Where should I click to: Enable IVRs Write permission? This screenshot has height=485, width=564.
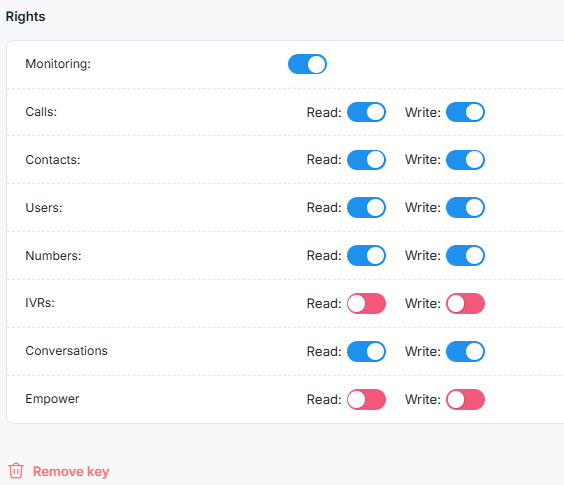pos(465,303)
